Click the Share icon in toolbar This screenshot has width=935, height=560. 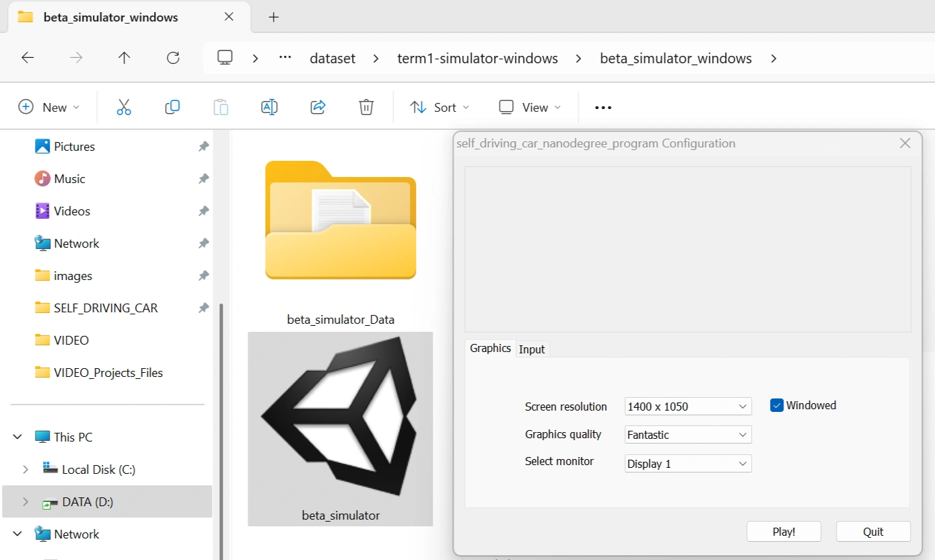click(x=318, y=107)
